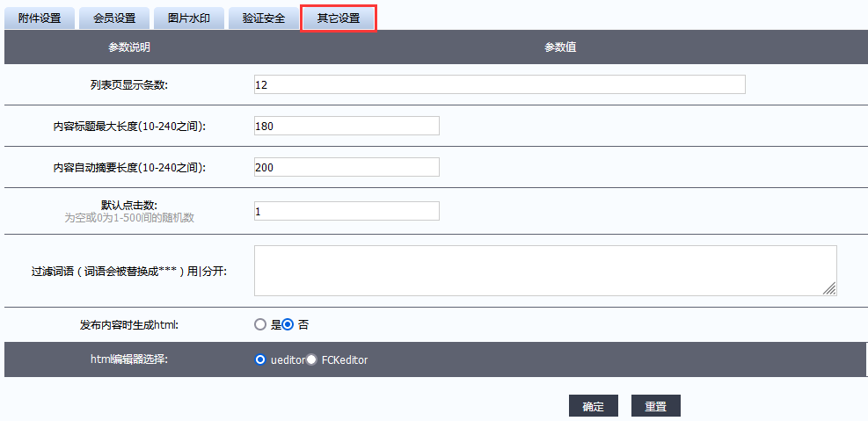Select the 验证安全 tab
This screenshot has width=868, height=421.
[x=264, y=18]
